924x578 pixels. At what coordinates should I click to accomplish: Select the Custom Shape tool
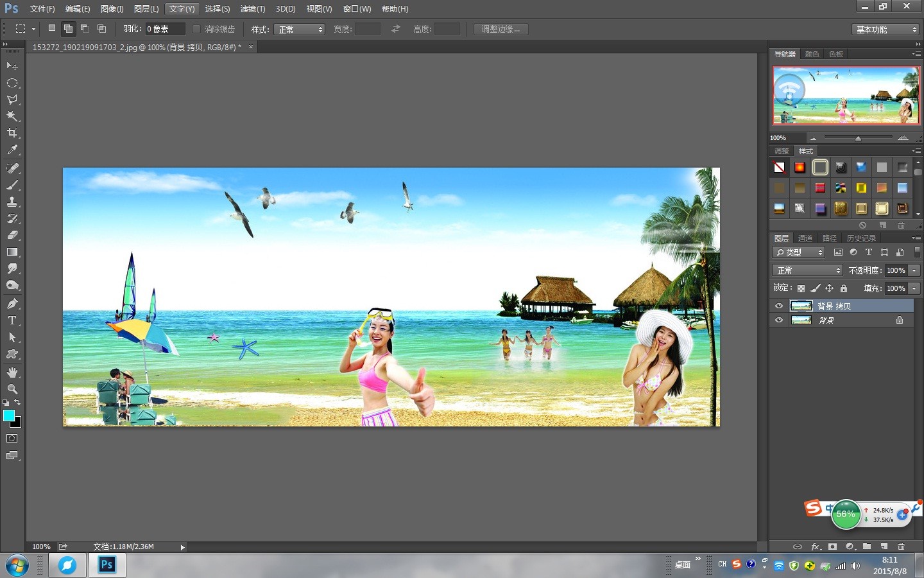pyautogui.click(x=12, y=354)
